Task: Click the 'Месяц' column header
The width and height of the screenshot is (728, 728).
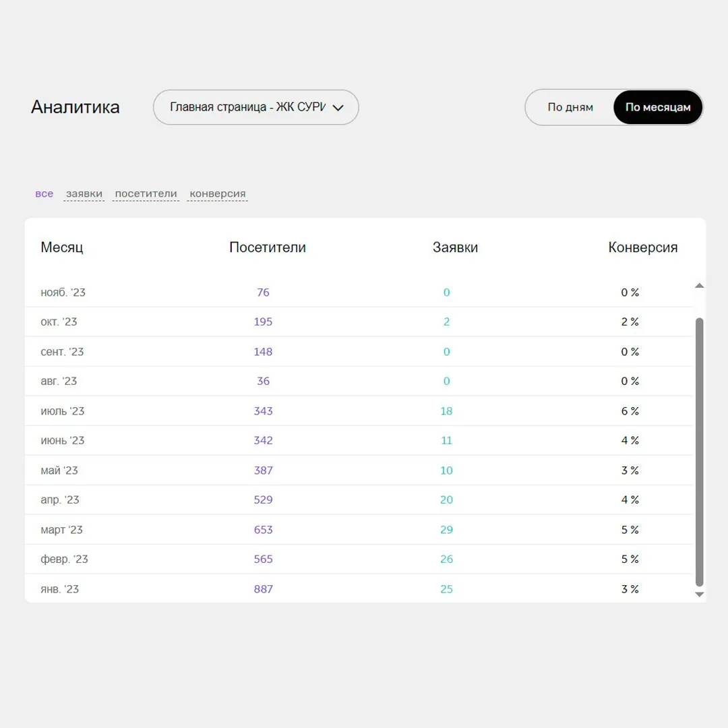Action: (x=62, y=247)
